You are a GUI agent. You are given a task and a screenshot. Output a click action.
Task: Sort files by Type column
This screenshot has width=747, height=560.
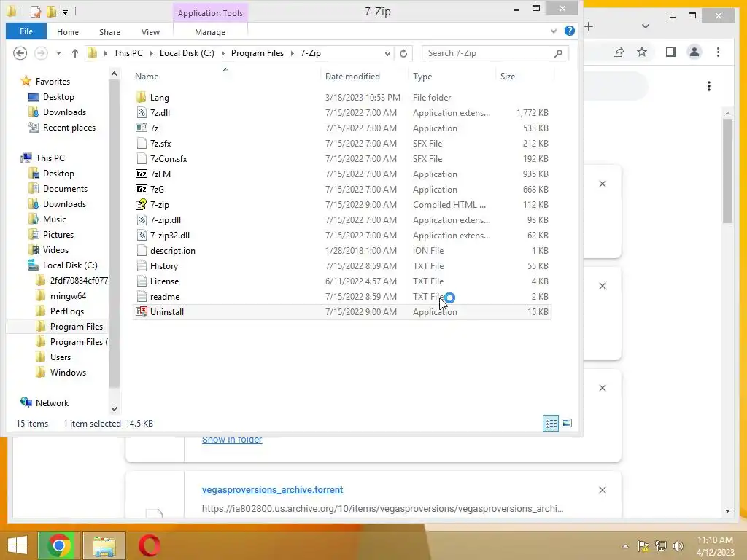pos(422,76)
